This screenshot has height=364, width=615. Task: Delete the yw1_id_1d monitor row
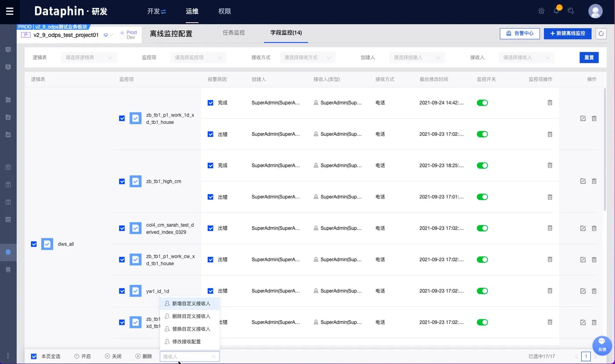tap(594, 291)
